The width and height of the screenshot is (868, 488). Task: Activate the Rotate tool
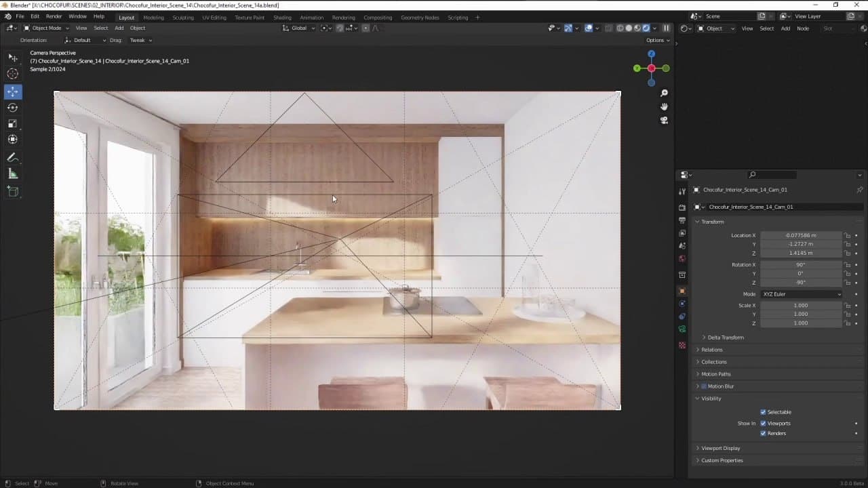coord(13,108)
